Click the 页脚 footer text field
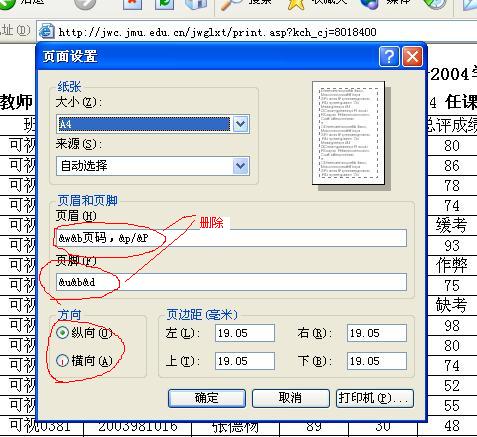477x437 pixels. coord(231,282)
